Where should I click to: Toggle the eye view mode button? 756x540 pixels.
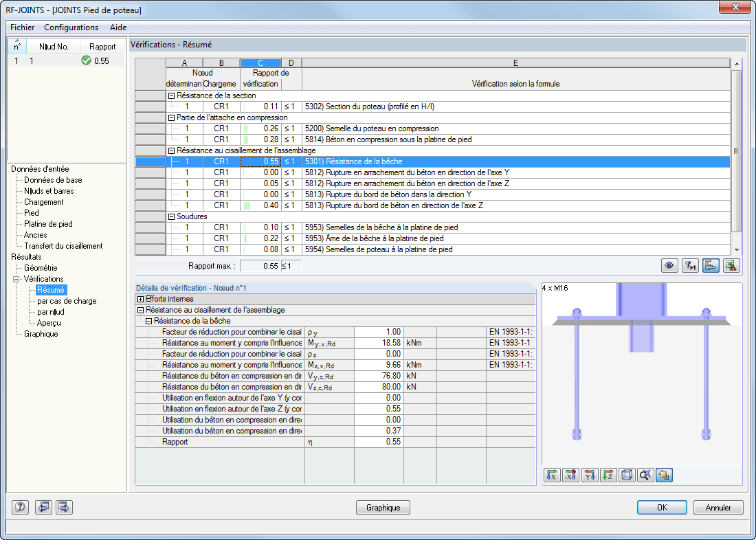coord(669,266)
